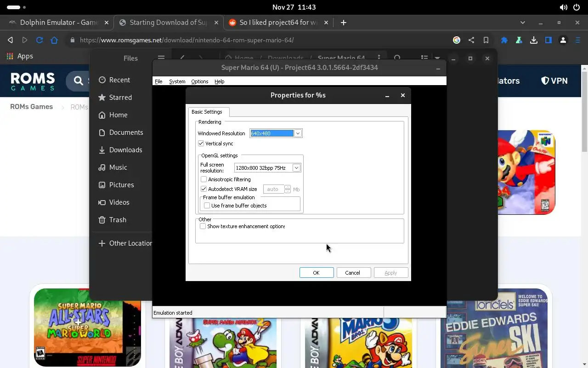Click the browser address bar URL
Screen dimensions: 588x368
point(187,40)
